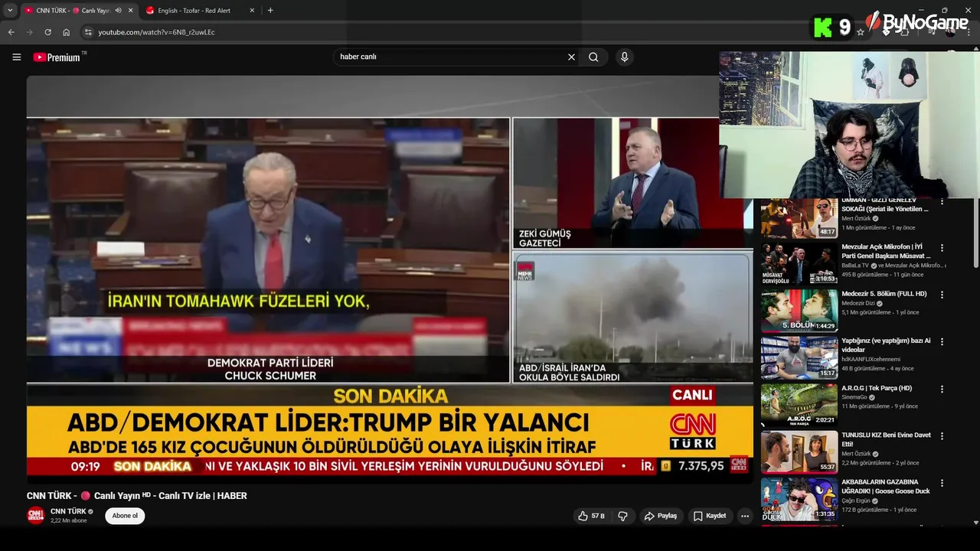View site information icon in address bar

[87, 32]
